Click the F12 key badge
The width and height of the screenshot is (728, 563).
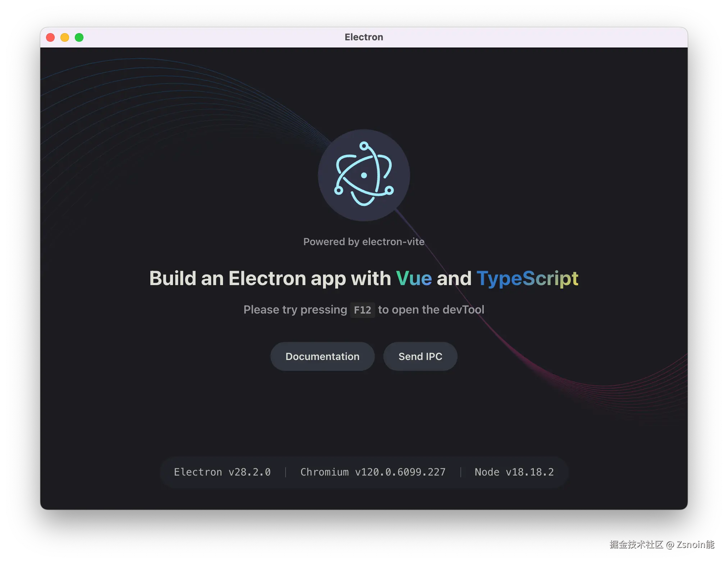[362, 310]
